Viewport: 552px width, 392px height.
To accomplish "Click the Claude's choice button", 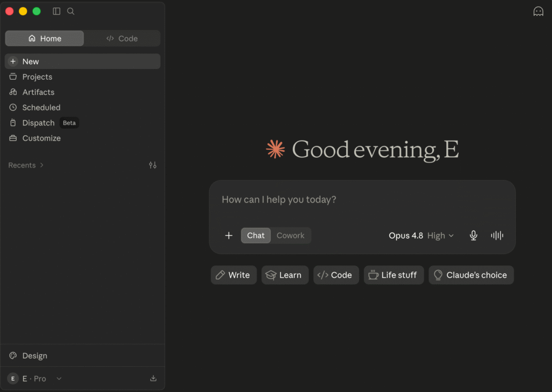I will tap(471, 275).
